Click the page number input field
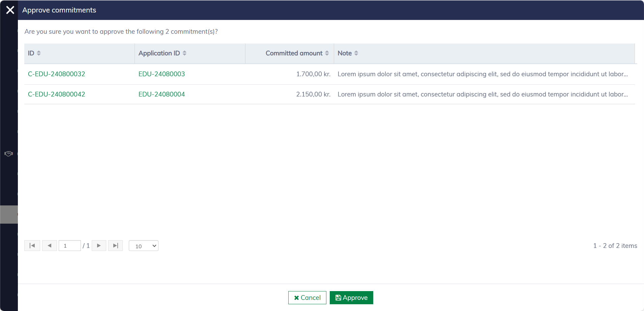 click(x=70, y=246)
